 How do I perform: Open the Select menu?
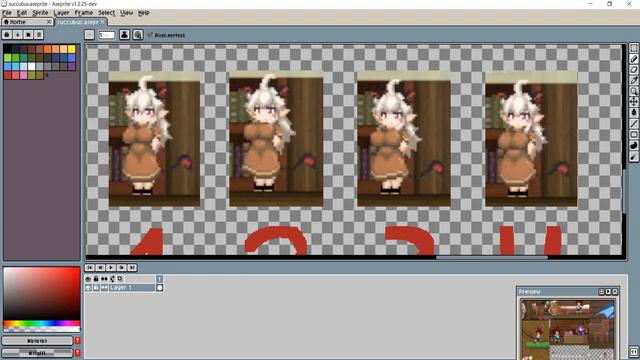(107, 13)
